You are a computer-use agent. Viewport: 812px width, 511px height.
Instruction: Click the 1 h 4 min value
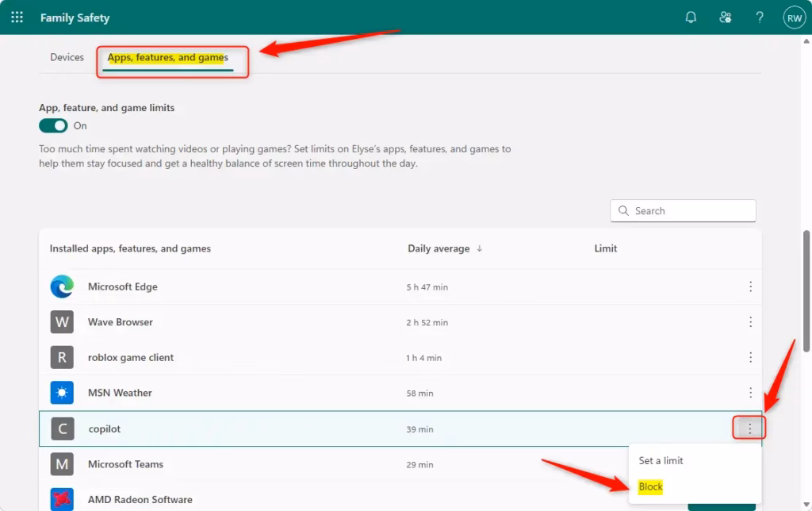click(x=423, y=358)
